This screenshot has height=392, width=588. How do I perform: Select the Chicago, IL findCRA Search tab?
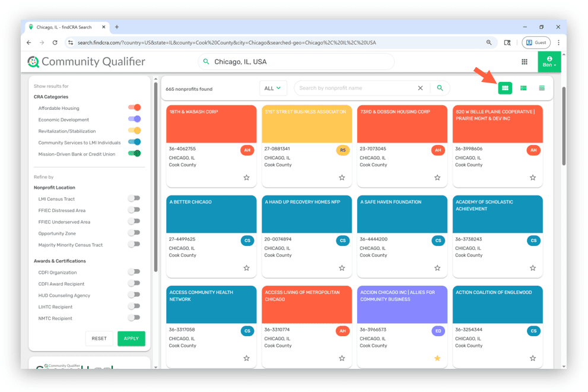[66, 27]
